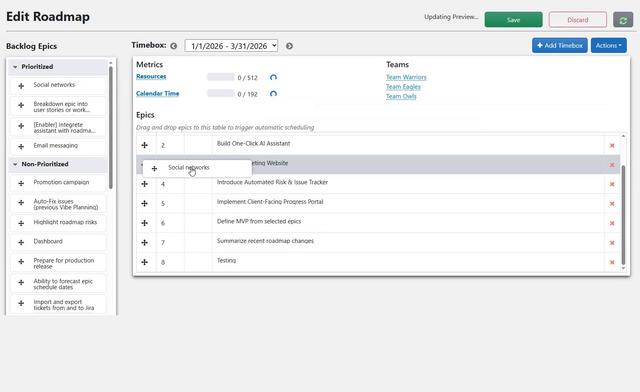Select the Promotion campaign backlog text
Image resolution: width=640 pixels, height=392 pixels.
61,182
